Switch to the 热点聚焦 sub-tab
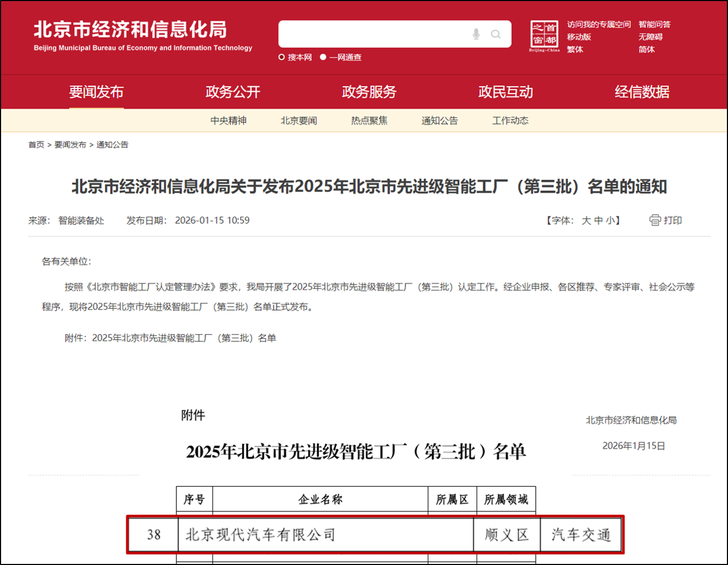728x565 pixels. pos(369,121)
